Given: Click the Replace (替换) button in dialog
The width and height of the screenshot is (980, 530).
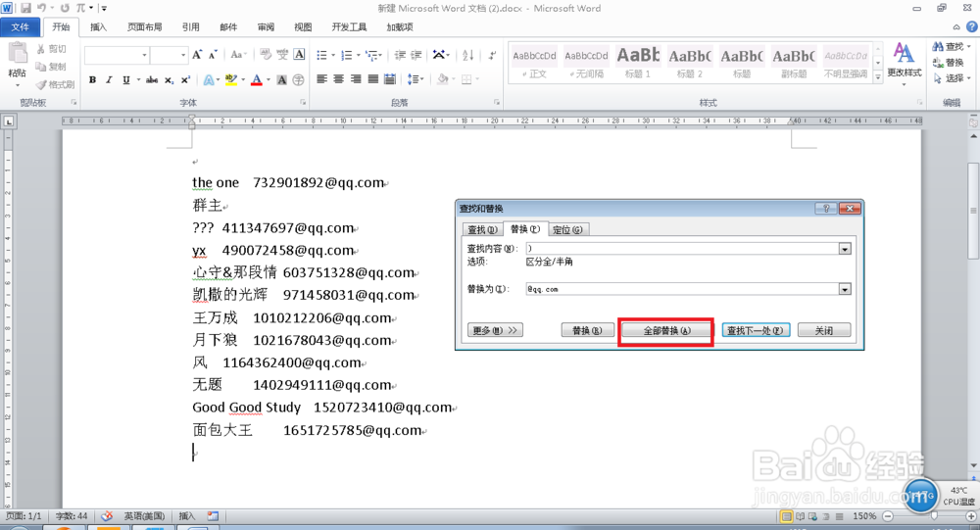Looking at the screenshot, I should coord(587,330).
